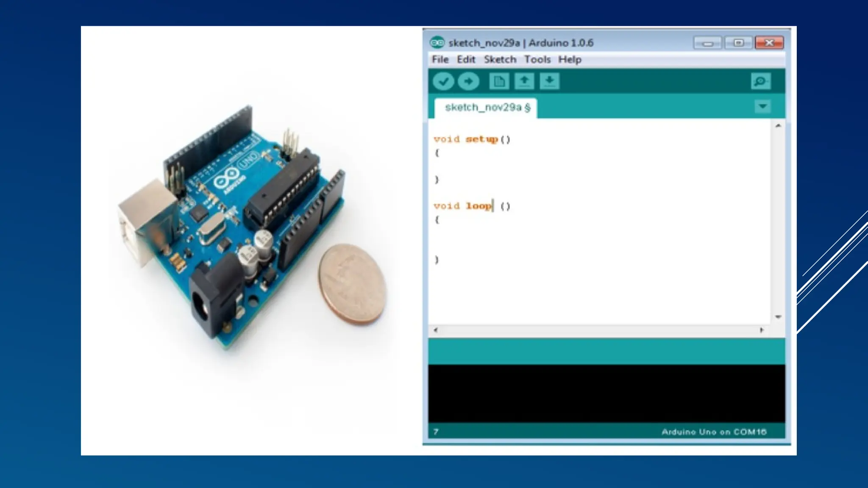Screen dimensions: 868x488
Task: Click the Open sketch up-arrow icon
Action: [524, 81]
